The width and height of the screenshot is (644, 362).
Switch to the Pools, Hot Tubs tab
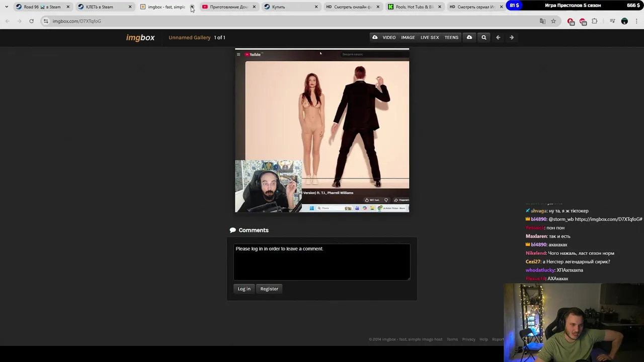415,7
